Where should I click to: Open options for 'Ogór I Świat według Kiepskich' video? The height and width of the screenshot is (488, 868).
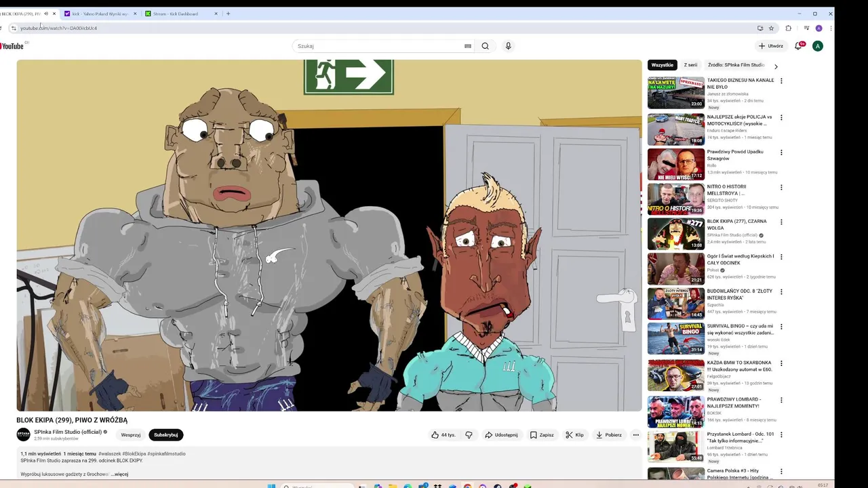click(781, 257)
